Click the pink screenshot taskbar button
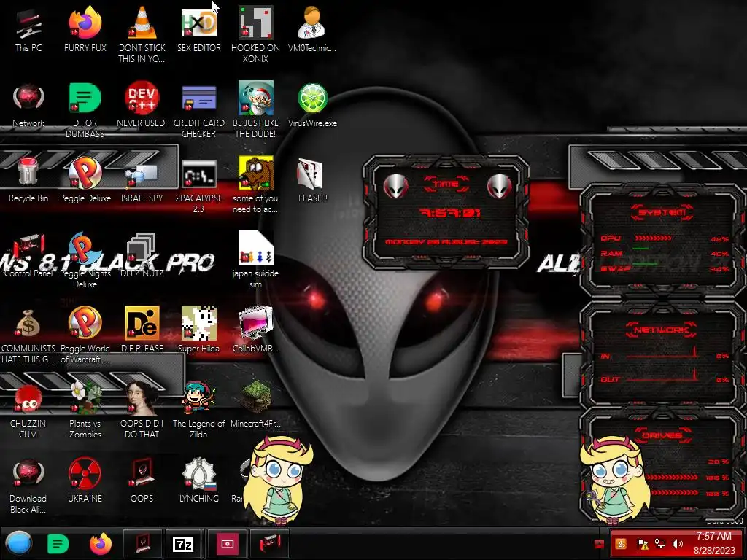The width and height of the screenshot is (747, 560). [x=227, y=544]
